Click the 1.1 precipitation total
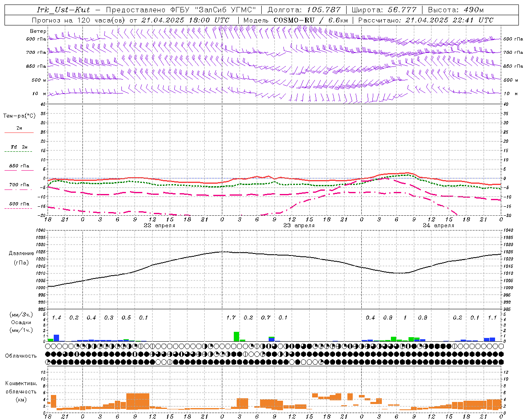 492,317
